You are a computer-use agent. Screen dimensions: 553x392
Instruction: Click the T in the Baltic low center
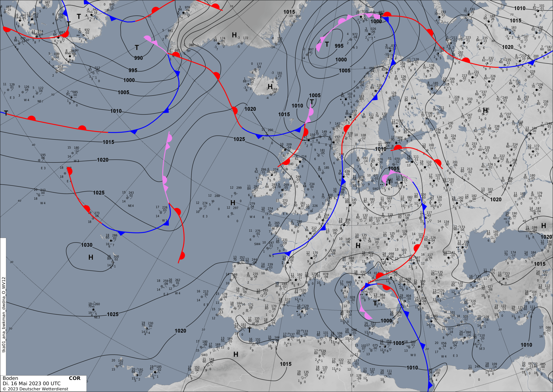(x=389, y=183)
